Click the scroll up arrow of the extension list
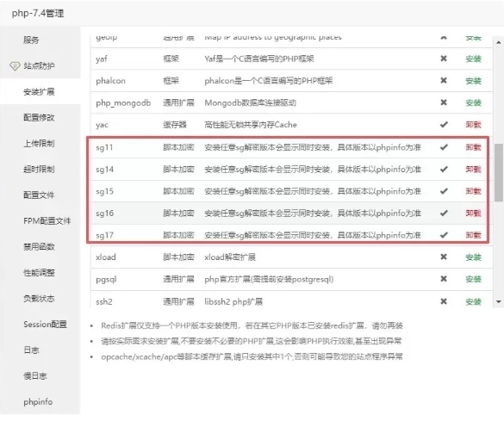The image size is (504, 421). tap(499, 42)
